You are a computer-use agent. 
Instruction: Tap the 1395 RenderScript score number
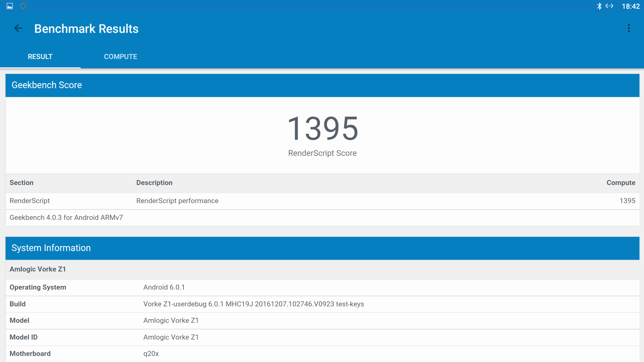click(322, 128)
